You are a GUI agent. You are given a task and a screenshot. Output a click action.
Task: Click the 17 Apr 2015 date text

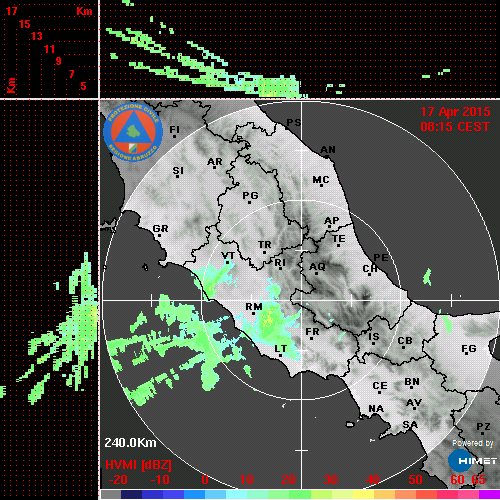[455, 112]
